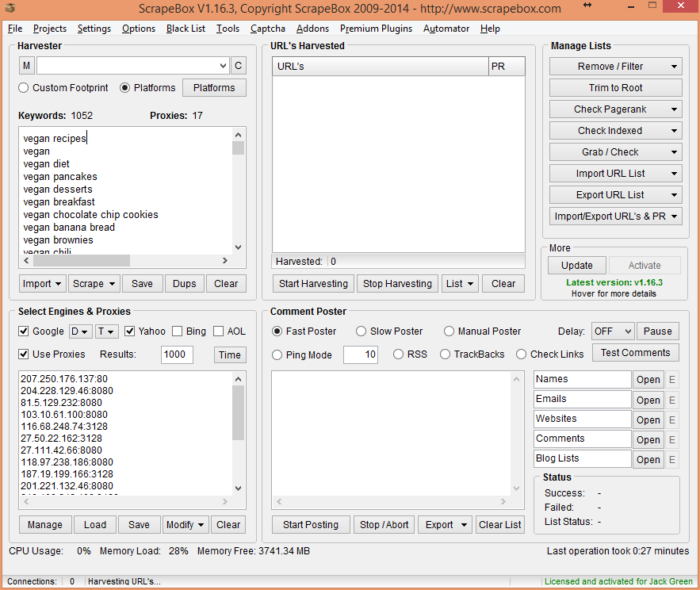Click the E button next to Comments
The width and height of the screenshot is (700, 590).
pos(672,440)
